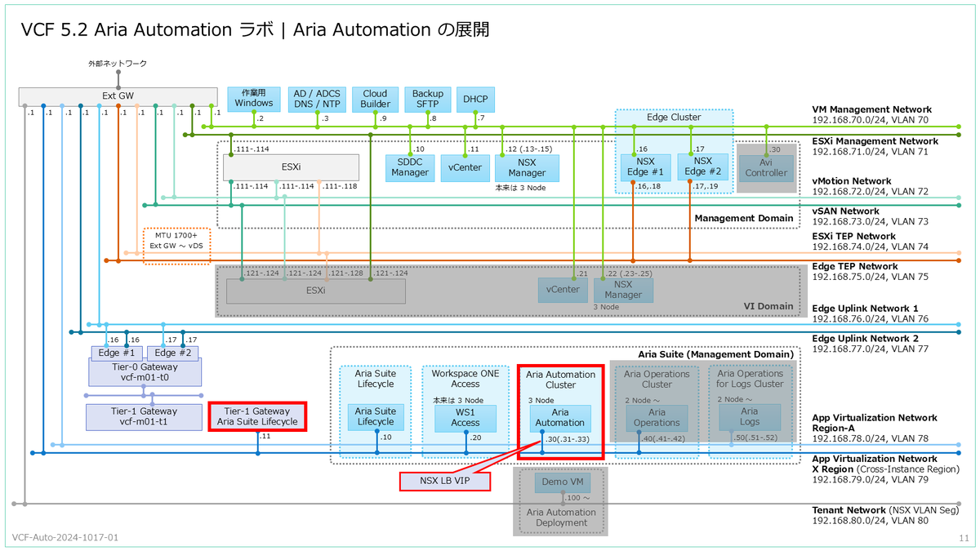980x551 pixels.
Task: Select the blue vCenter box beside SDDC Manager
Action: tap(464, 167)
